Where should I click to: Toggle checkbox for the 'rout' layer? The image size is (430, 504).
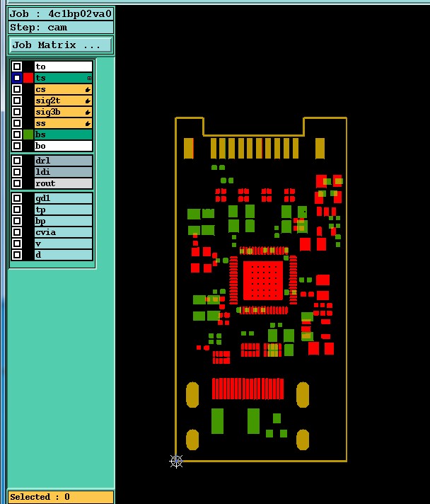(17, 183)
